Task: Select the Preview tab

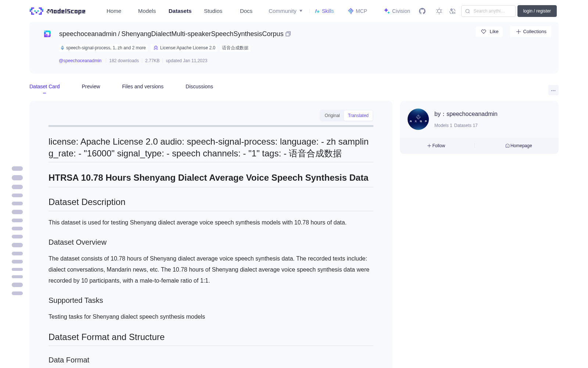Action: pyautogui.click(x=91, y=86)
